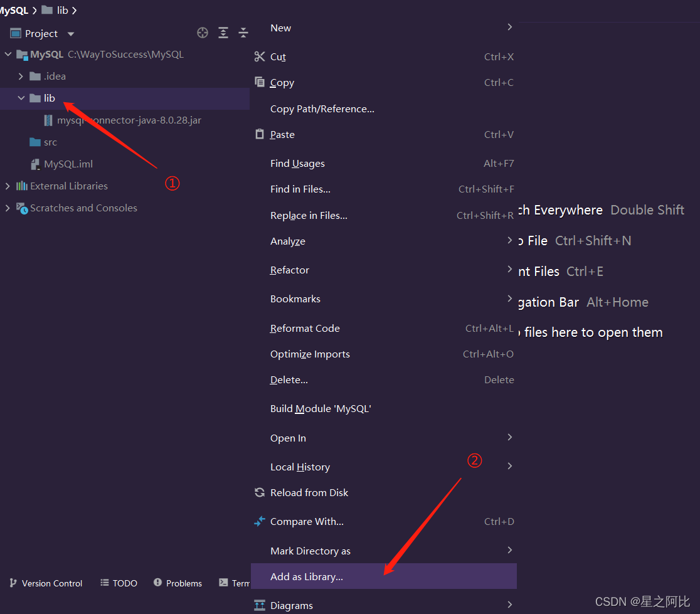Select Find in Files menu entry
This screenshot has height=614, width=700.
tap(383, 189)
